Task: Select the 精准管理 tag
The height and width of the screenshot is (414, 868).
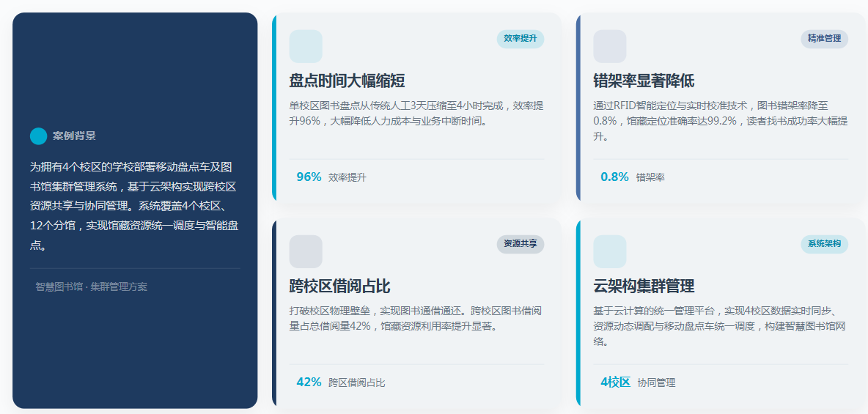Action: pos(824,38)
